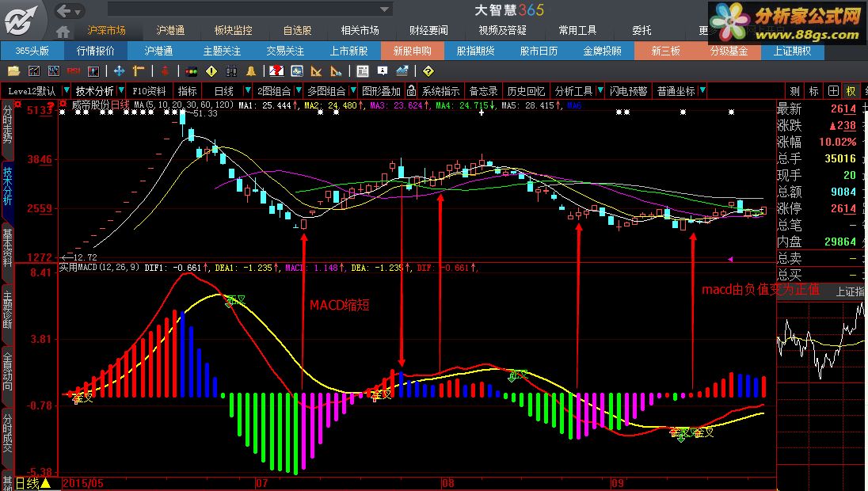Click the chart with red question mark icon
The width and height of the screenshot is (868, 491).
(x=276, y=70)
